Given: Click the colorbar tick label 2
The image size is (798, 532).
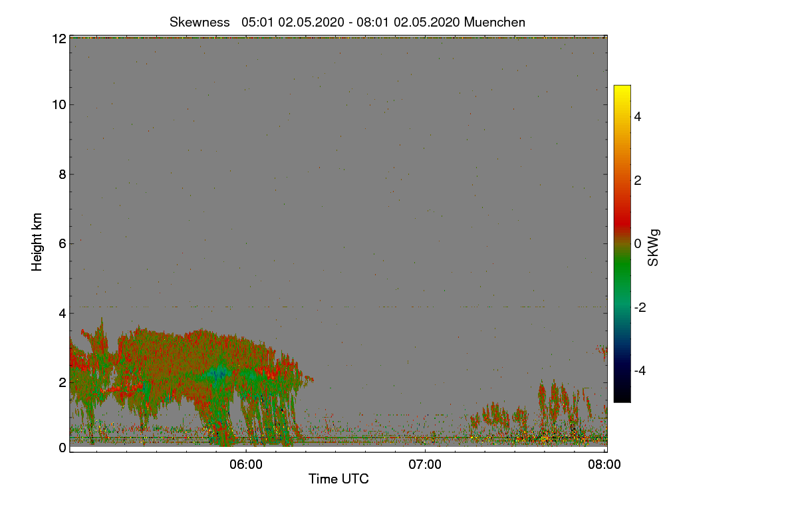Looking at the screenshot, I should [x=638, y=180].
